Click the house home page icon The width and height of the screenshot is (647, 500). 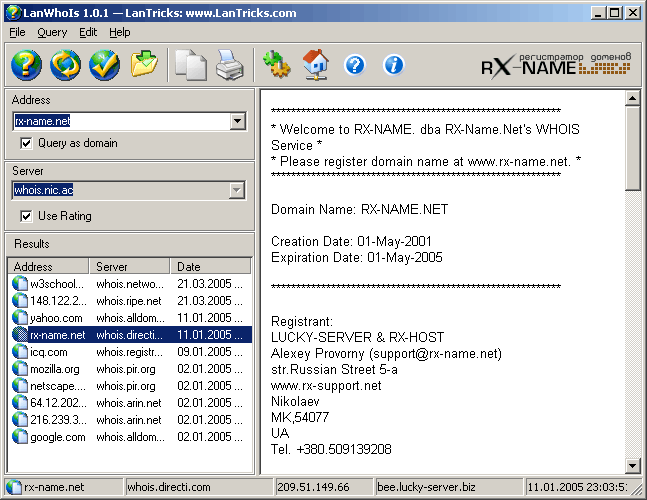(315, 65)
